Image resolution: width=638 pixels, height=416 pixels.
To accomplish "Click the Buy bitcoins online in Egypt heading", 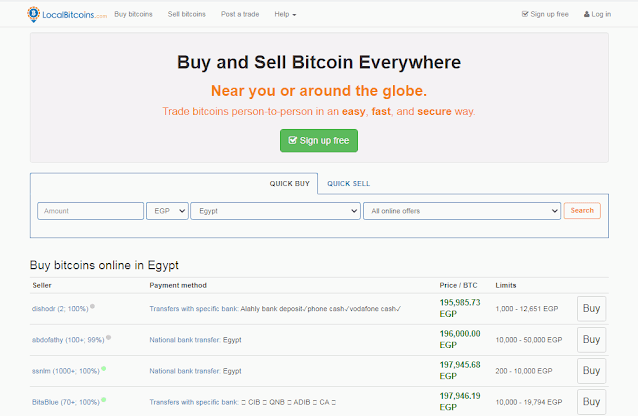I will coord(104,265).
